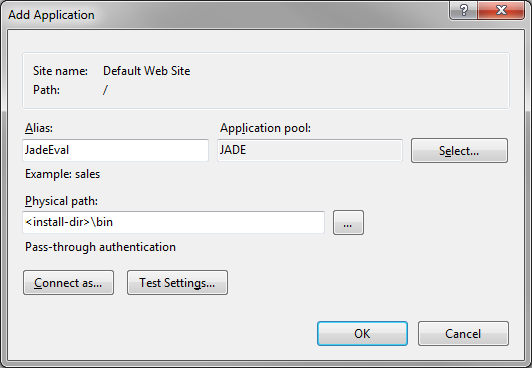Click the Alias: label
Screen dimensions: 532x368
(x=39, y=128)
